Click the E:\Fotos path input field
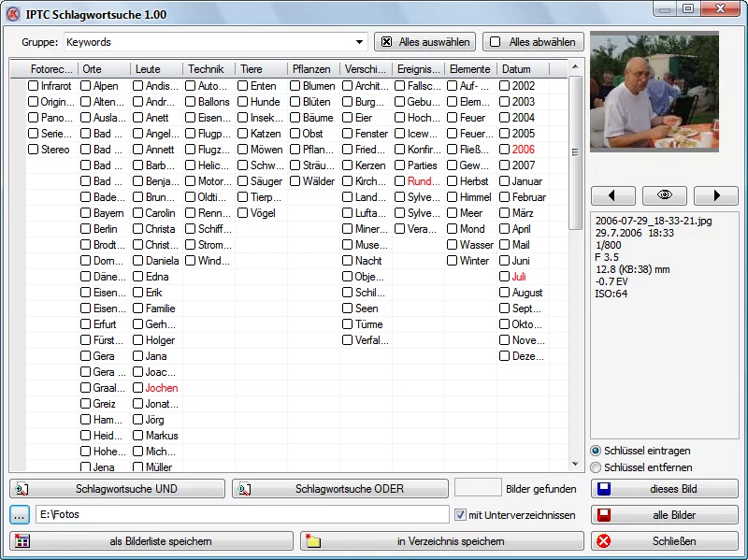Screen dimensions: 748x560 [241, 514]
